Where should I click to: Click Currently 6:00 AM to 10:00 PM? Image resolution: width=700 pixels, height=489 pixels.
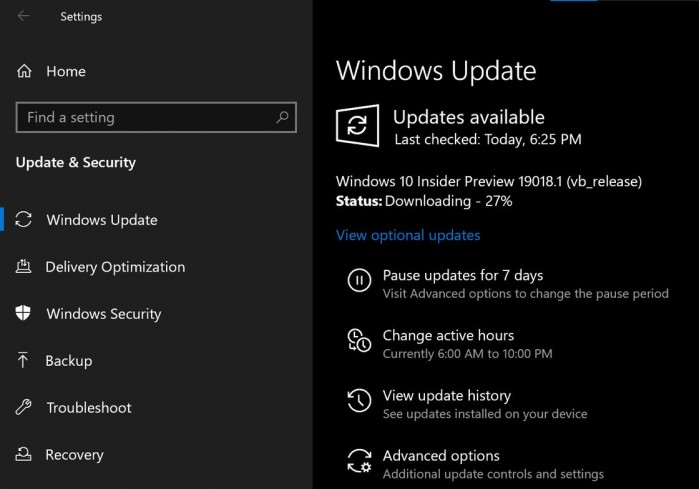click(467, 354)
